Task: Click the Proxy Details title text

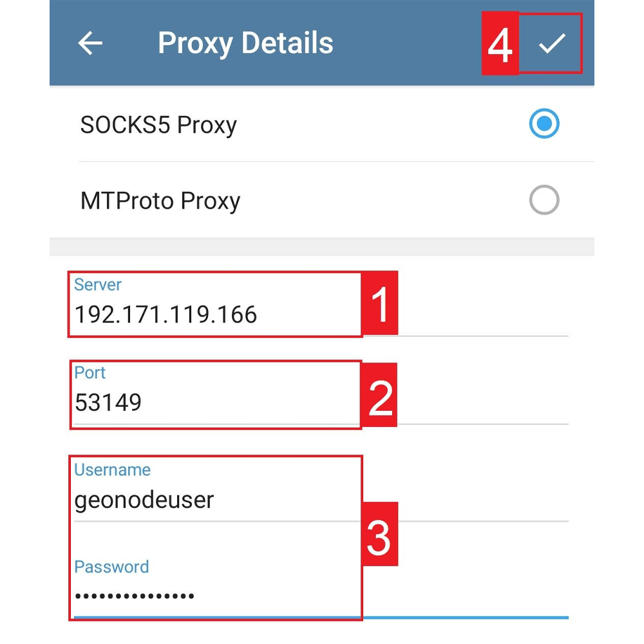Action: [246, 43]
